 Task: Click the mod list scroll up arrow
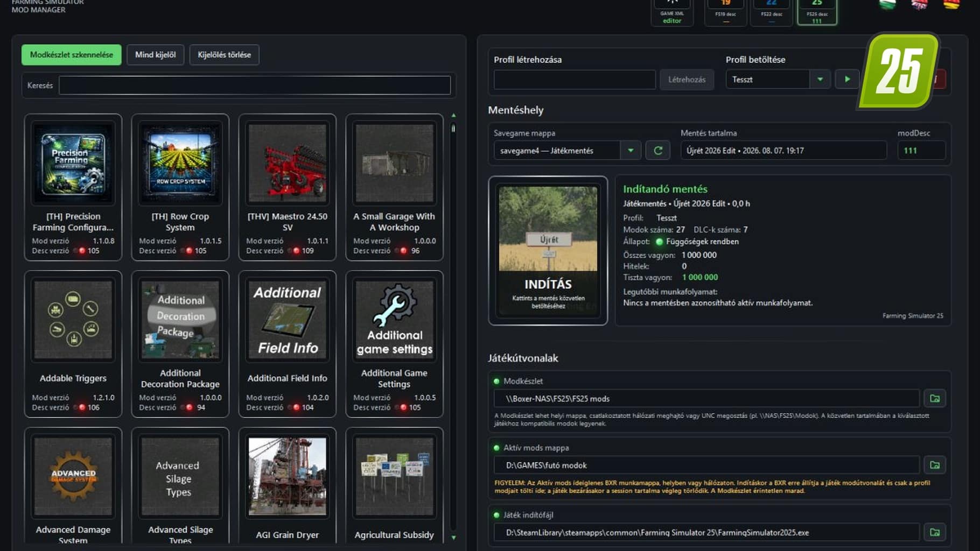[453, 115]
